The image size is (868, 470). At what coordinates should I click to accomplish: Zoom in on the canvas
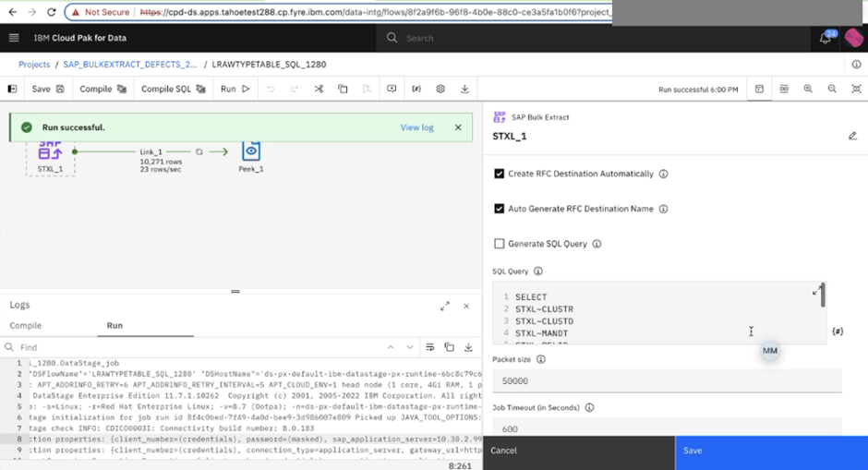click(x=808, y=89)
